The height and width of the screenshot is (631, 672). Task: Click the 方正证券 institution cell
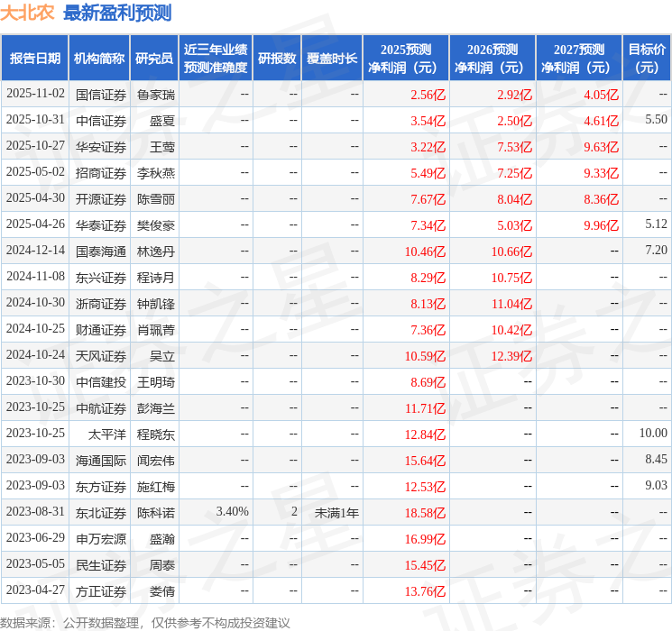[x=101, y=591]
